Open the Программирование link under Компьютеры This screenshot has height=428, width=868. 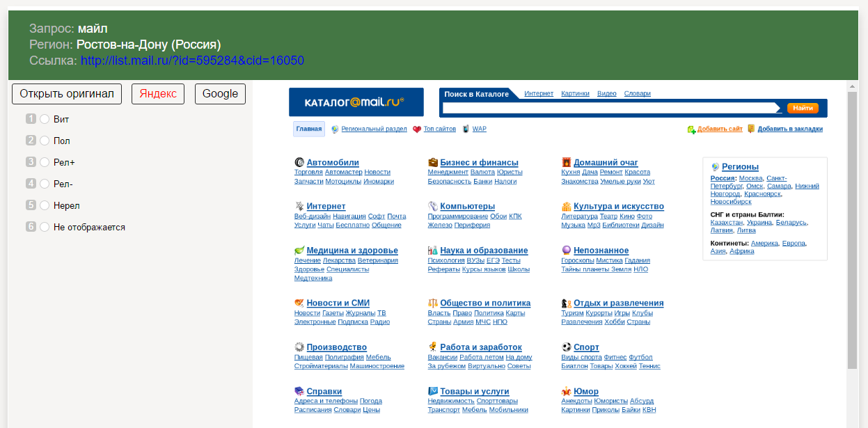click(457, 216)
